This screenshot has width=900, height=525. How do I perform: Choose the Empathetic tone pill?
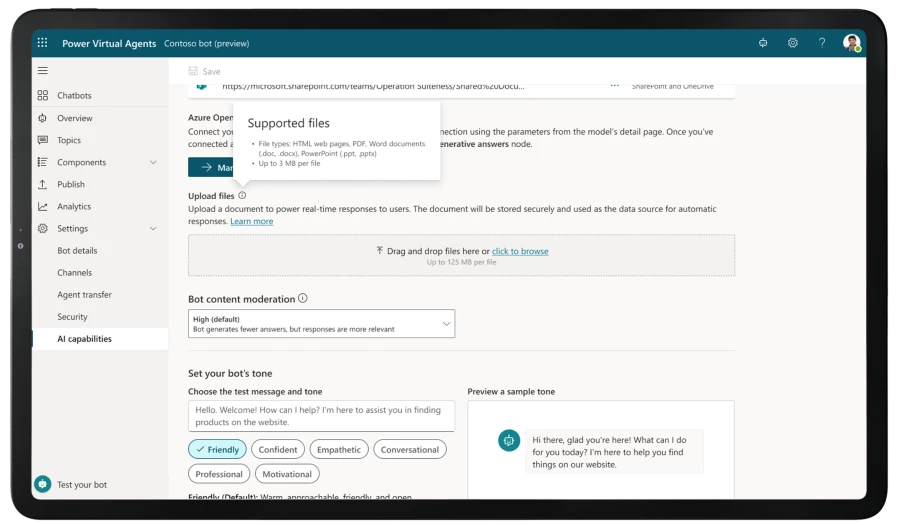339,450
